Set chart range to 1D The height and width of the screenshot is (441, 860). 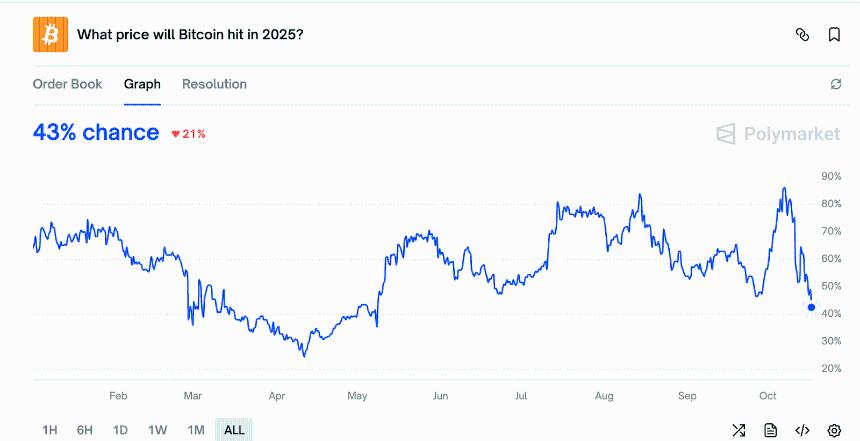[120, 430]
